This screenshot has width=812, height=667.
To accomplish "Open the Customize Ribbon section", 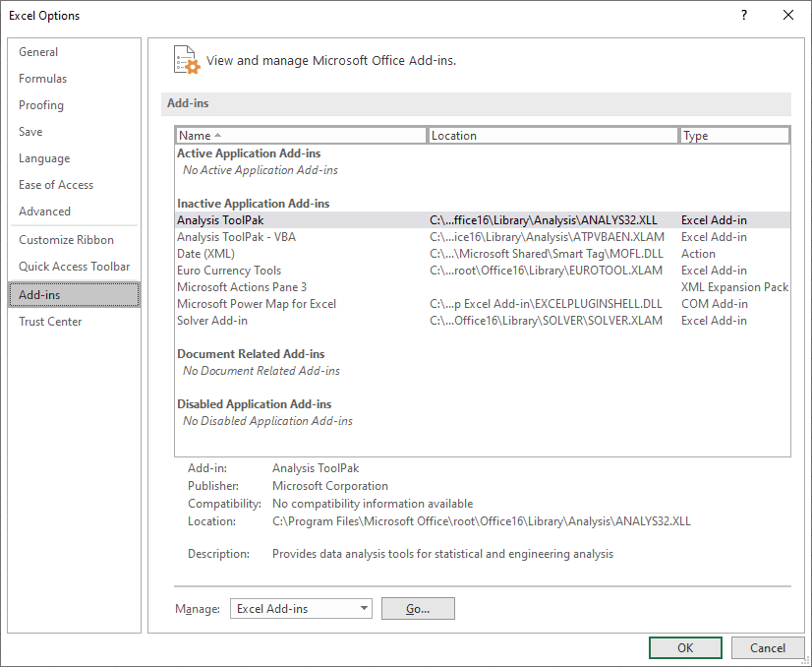I will coord(64,239).
